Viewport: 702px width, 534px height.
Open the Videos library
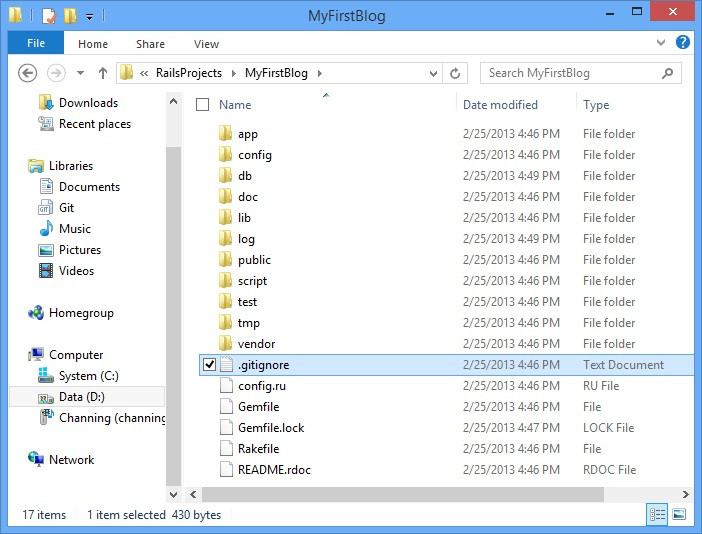tap(76, 271)
